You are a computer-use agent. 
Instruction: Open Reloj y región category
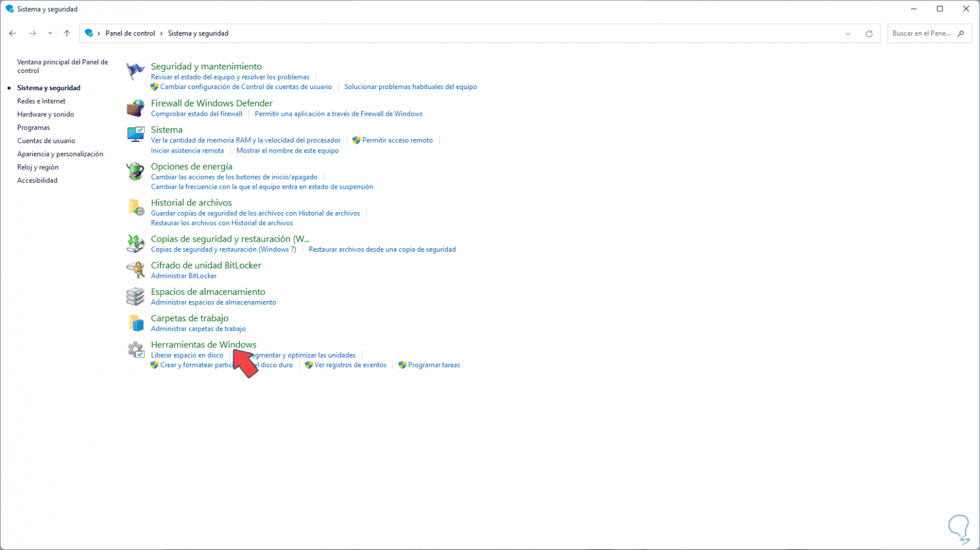38,167
